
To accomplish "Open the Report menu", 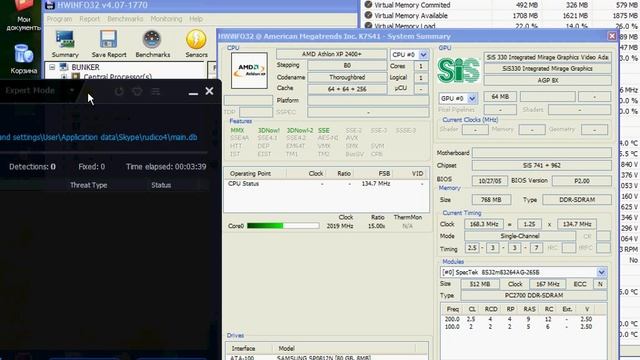I will pos(89,19).
